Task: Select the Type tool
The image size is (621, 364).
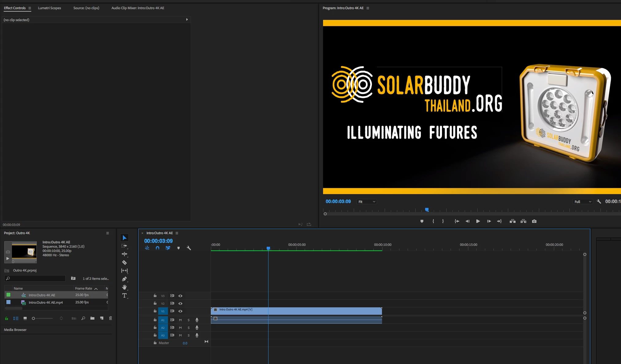Action: pos(124,295)
